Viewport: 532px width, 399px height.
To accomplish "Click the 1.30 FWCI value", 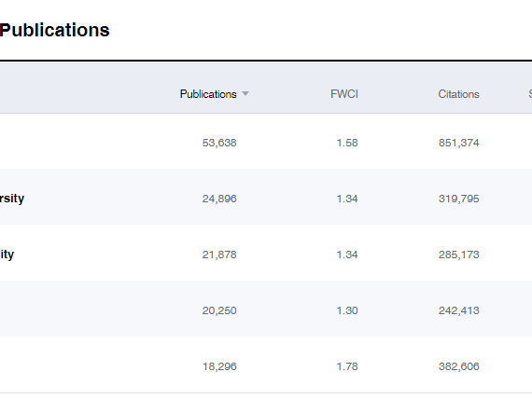I will click(x=347, y=310).
